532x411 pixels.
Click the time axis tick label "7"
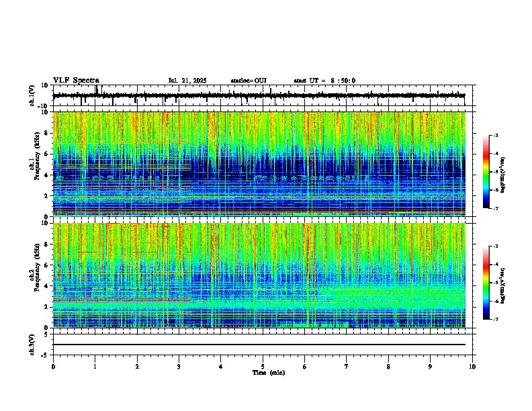(x=347, y=367)
